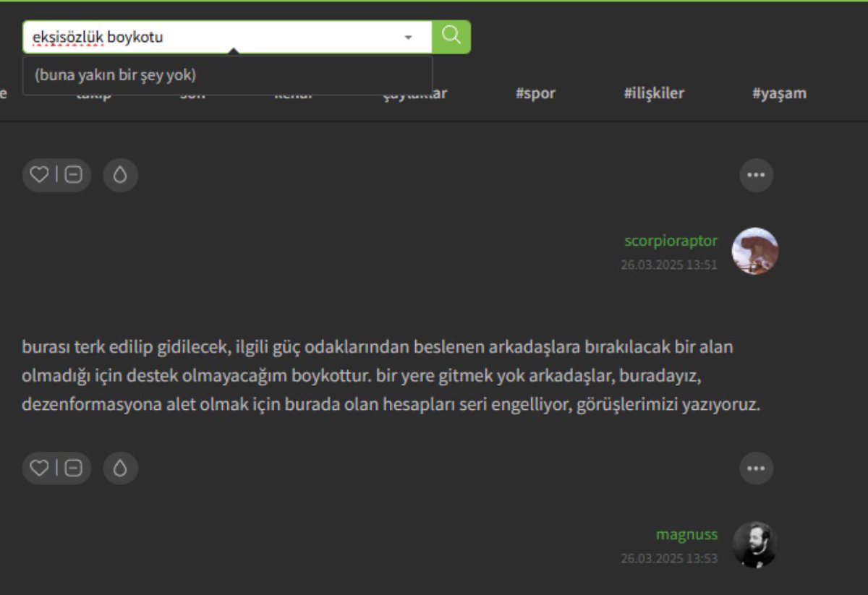Image resolution: width=868 pixels, height=595 pixels.
Task: Click magnuss's avatar picture
Action: pyautogui.click(x=755, y=544)
